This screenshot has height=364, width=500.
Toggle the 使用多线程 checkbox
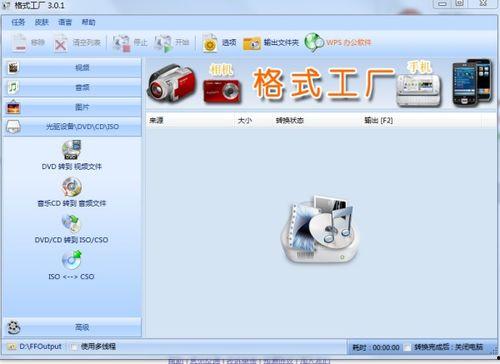(x=74, y=347)
